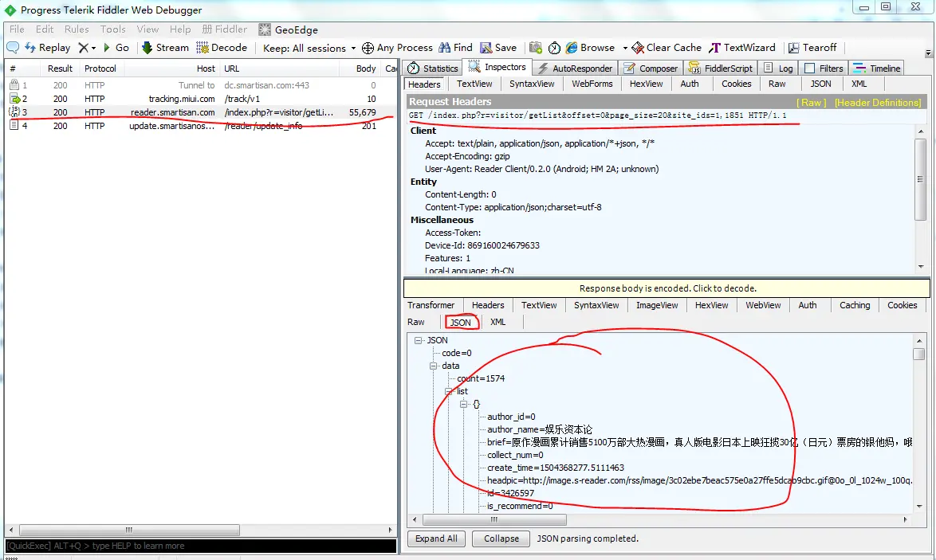Open the toolbar overflow arrow at right
Image resolution: width=936 pixels, height=560 pixels.
pyautogui.click(x=928, y=53)
